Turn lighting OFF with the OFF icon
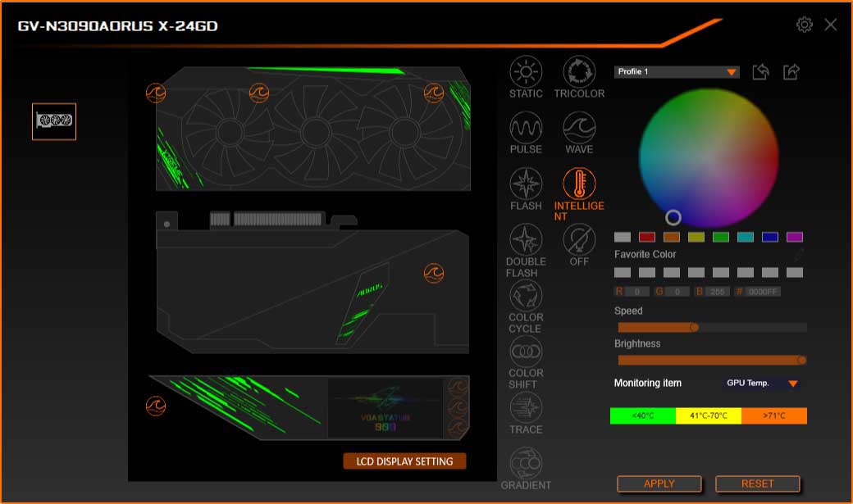 (x=579, y=240)
